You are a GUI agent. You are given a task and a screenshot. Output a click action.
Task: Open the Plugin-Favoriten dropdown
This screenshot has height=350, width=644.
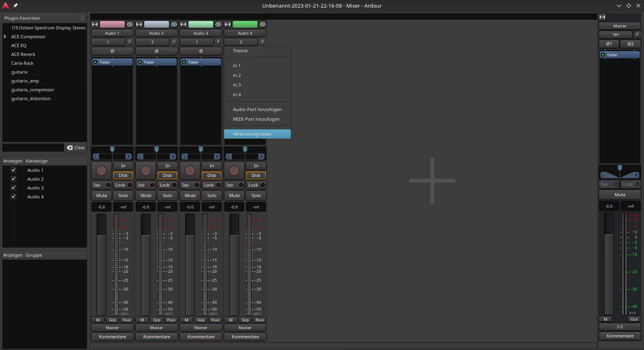tap(44, 18)
